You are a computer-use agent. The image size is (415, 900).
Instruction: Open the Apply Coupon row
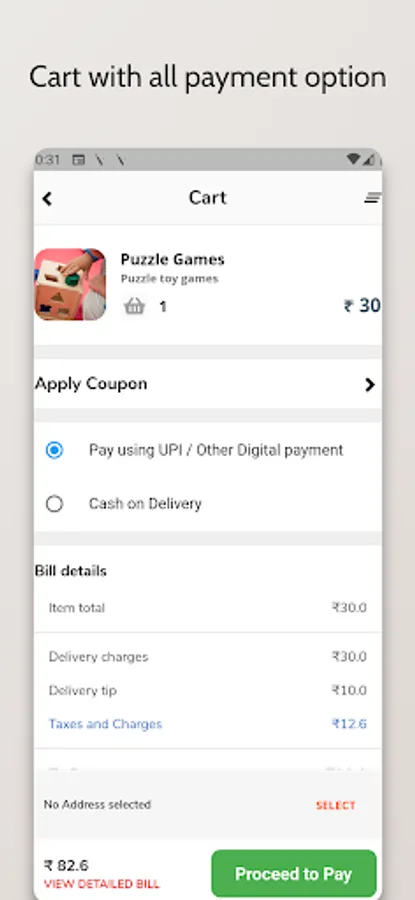tap(208, 384)
